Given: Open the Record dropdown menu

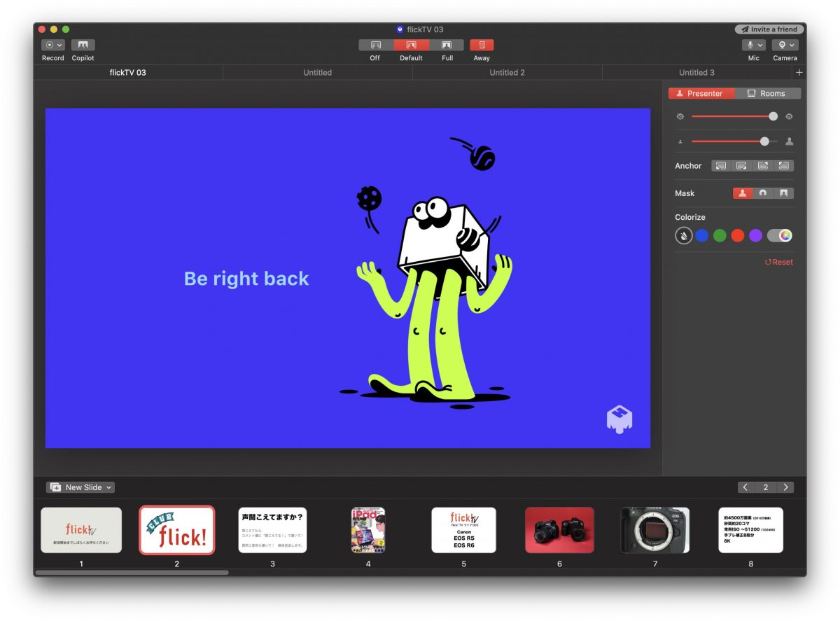Looking at the screenshot, I should pyautogui.click(x=53, y=46).
